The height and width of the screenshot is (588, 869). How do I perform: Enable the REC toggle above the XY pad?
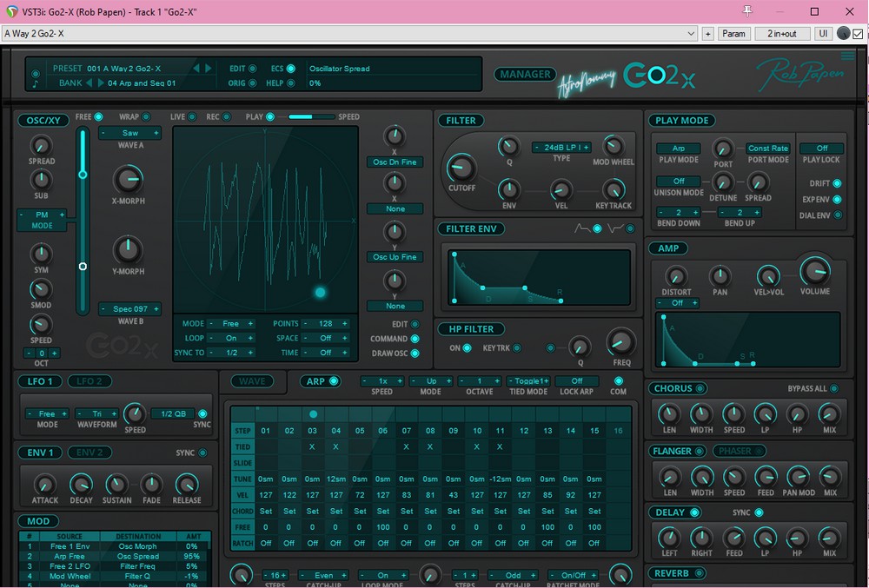tap(226, 117)
